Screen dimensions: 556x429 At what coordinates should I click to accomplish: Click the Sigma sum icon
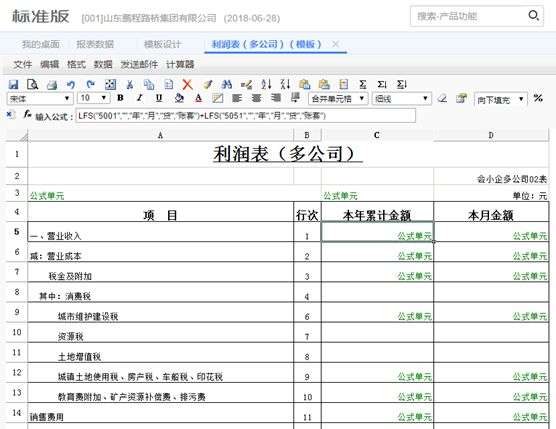point(362,84)
